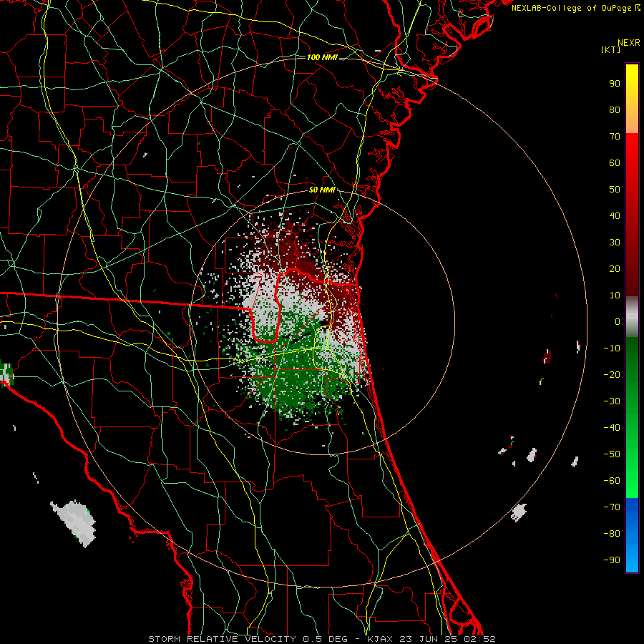Click the -20 value on color scale
644x644 pixels.
coord(612,375)
